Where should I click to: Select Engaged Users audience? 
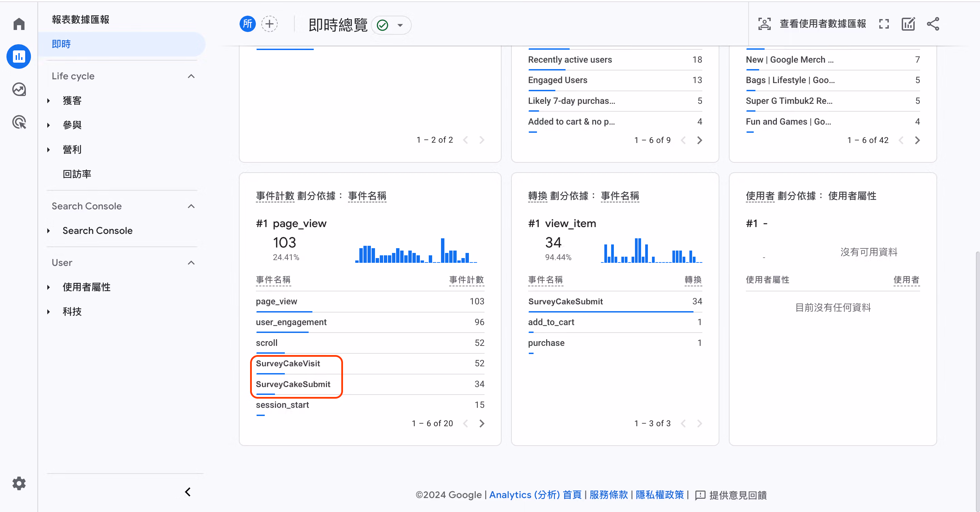tap(615, 80)
